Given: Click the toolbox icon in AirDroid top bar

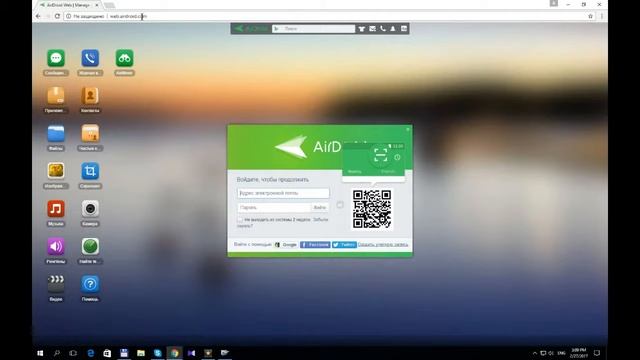Looking at the screenshot, I should tap(362, 29).
